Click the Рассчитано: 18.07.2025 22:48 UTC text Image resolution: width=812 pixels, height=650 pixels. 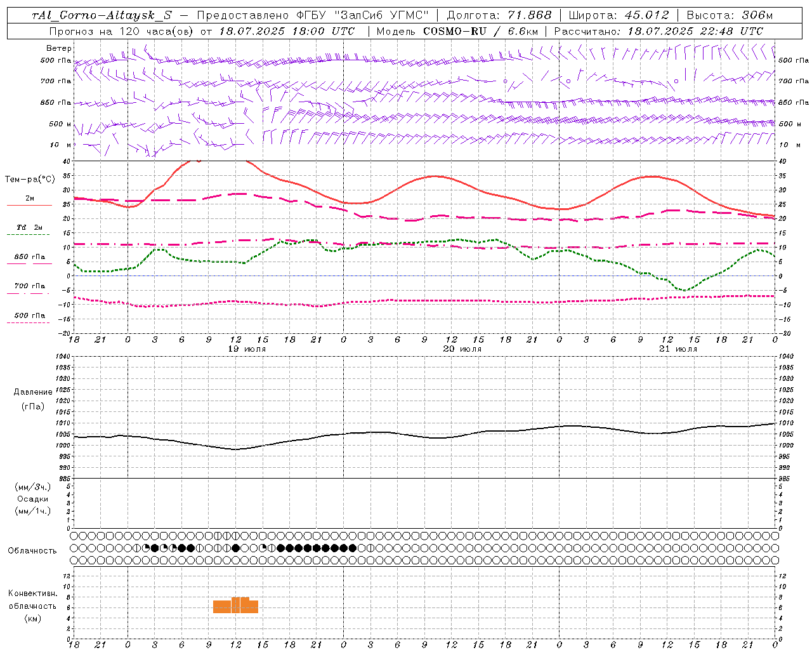(x=658, y=31)
